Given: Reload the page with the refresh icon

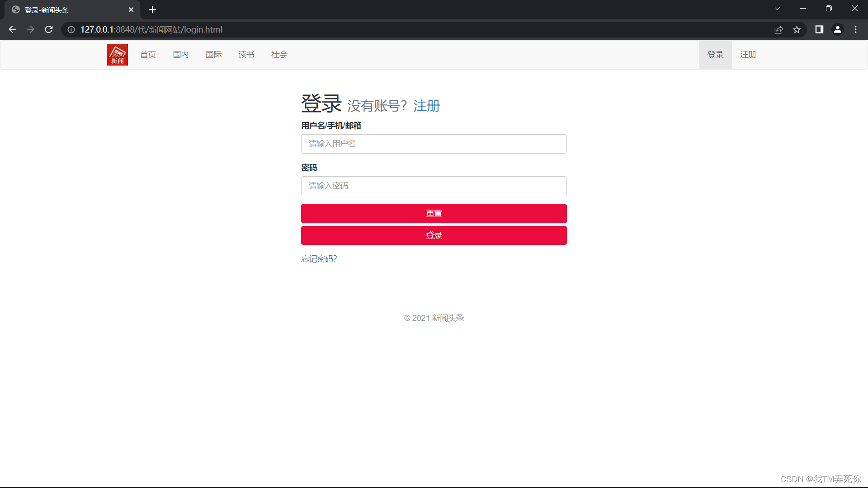Looking at the screenshot, I should point(49,29).
